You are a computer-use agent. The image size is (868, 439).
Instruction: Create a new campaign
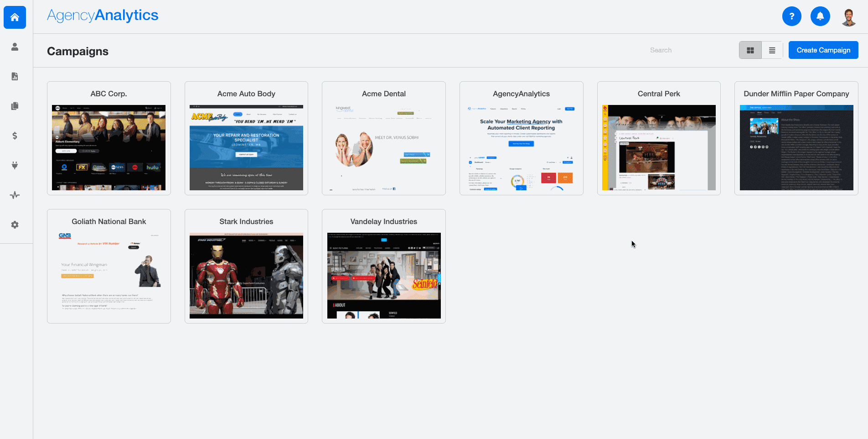pyautogui.click(x=823, y=50)
